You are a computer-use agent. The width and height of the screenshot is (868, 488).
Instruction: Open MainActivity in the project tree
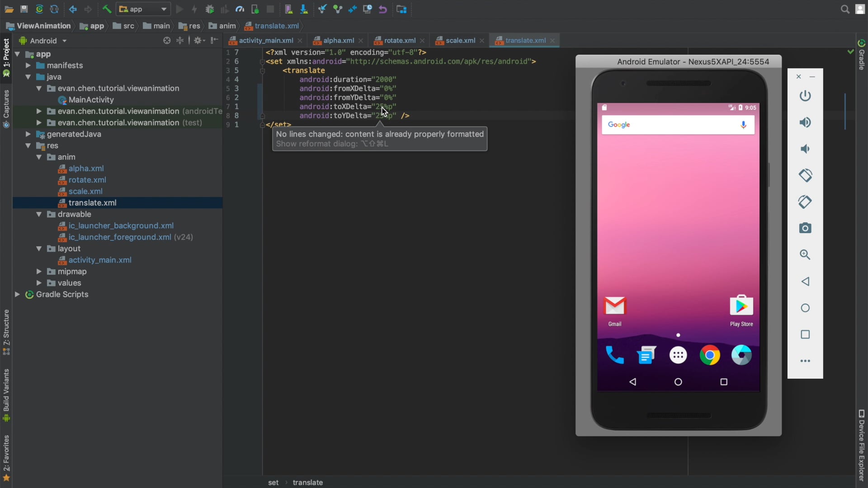pyautogui.click(x=91, y=100)
